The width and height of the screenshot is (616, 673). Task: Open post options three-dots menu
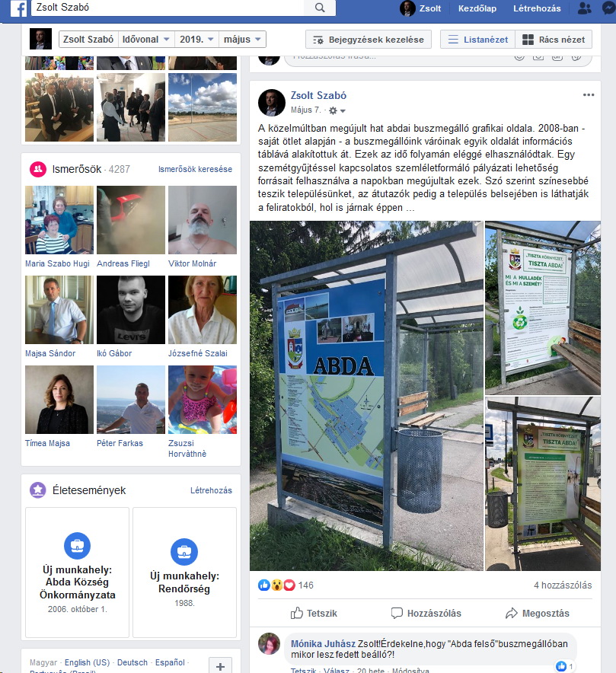[x=589, y=95]
